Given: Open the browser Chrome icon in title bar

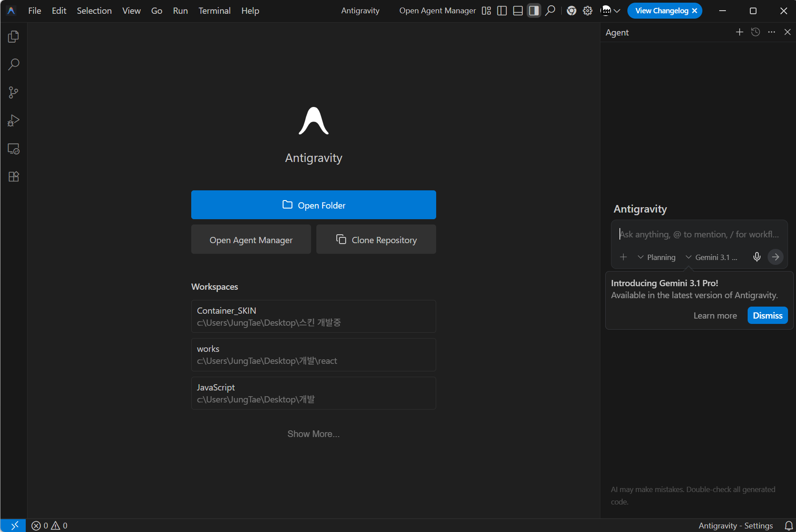Looking at the screenshot, I should pyautogui.click(x=571, y=11).
